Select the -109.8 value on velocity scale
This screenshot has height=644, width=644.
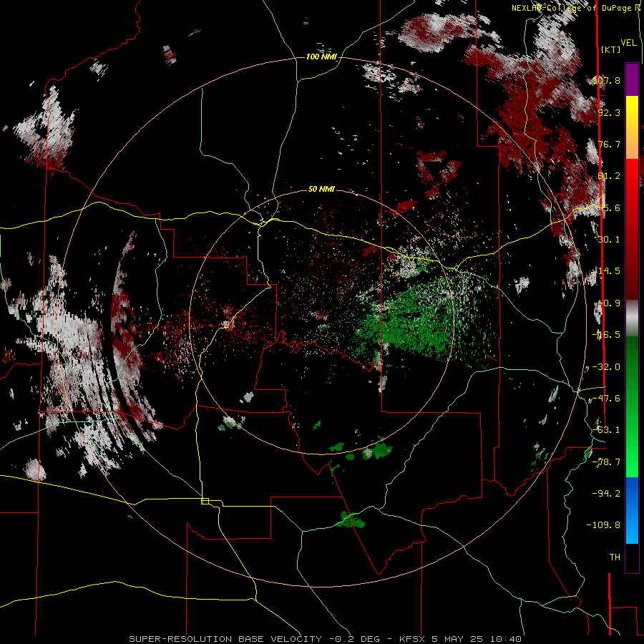click(604, 525)
